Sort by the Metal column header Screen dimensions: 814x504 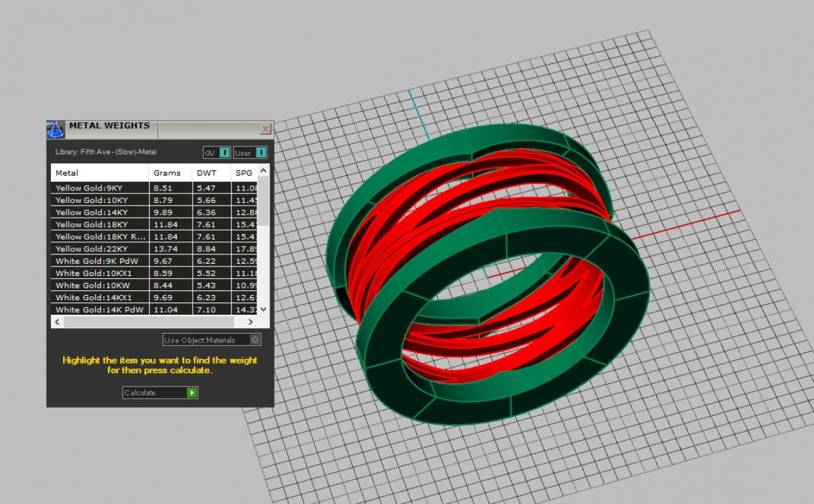pos(99,173)
